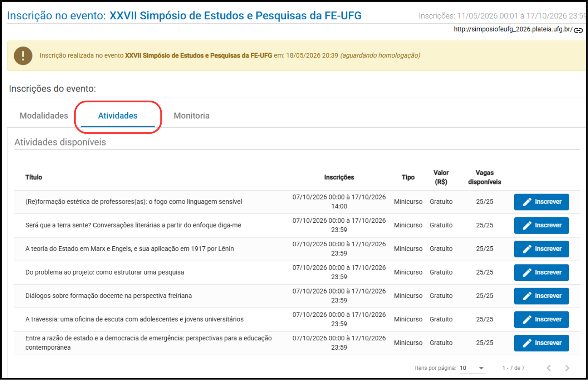Click the 'Atividades disponíveis' heading
Screen dimensions: 588x380
[60, 143]
